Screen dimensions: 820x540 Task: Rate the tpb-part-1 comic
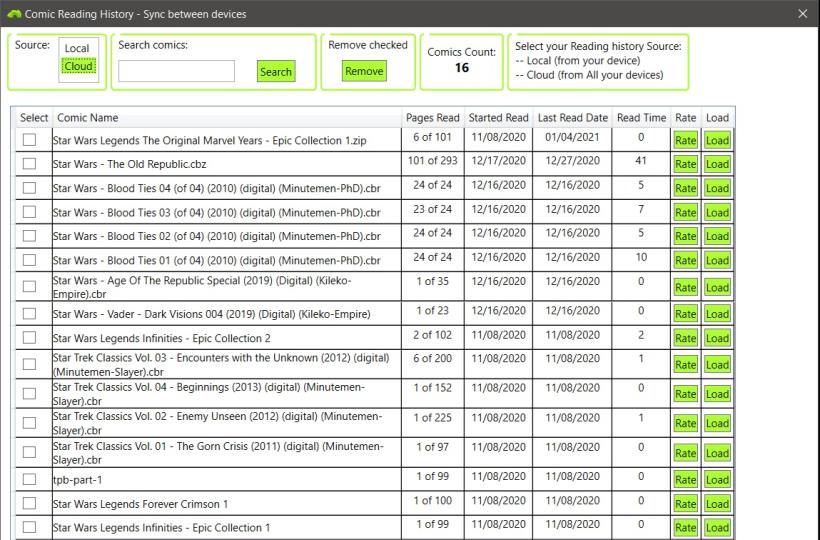[685, 480]
